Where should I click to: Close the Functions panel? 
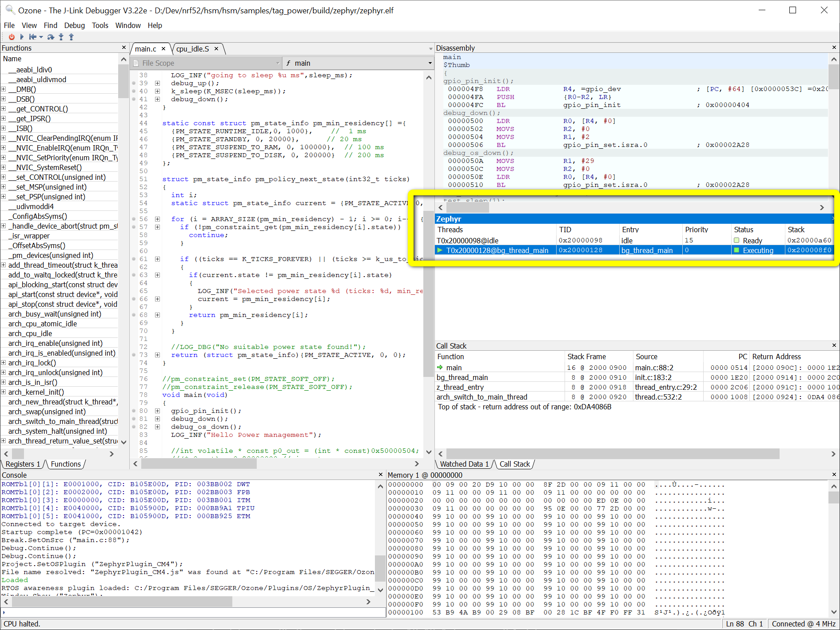point(124,48)
